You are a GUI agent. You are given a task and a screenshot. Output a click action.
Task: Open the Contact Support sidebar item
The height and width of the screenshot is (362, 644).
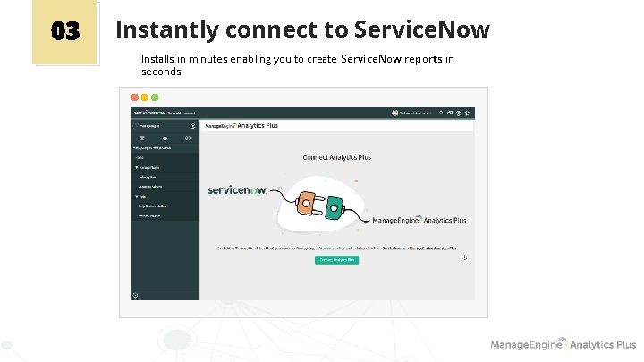point(149,216)
